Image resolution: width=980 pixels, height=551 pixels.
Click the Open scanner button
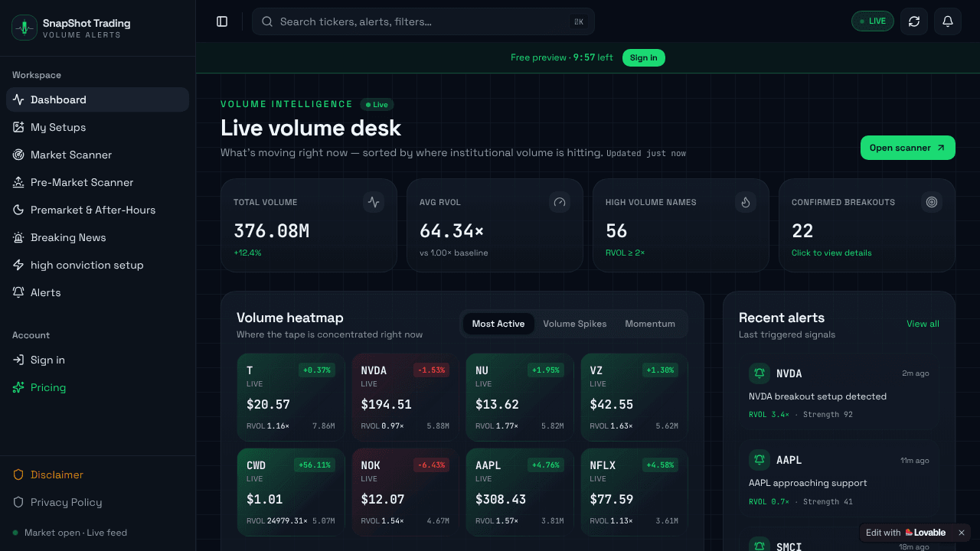click(x=908, y=148)
